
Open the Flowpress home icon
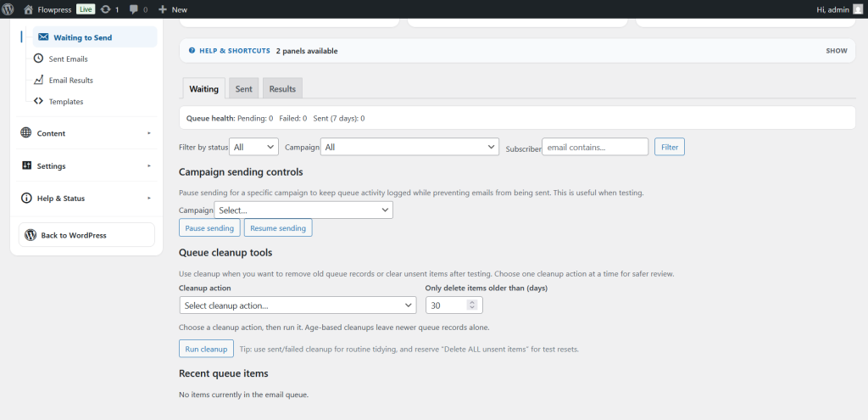[28, 9]
